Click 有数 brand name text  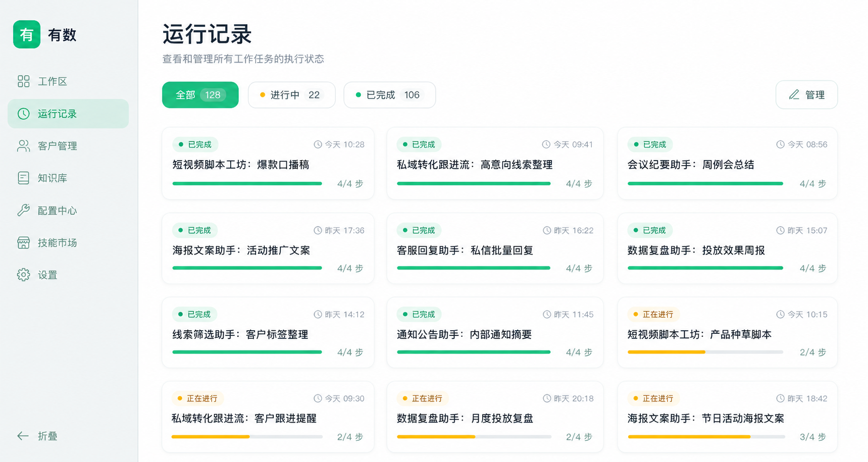click(x=62, y=35)
